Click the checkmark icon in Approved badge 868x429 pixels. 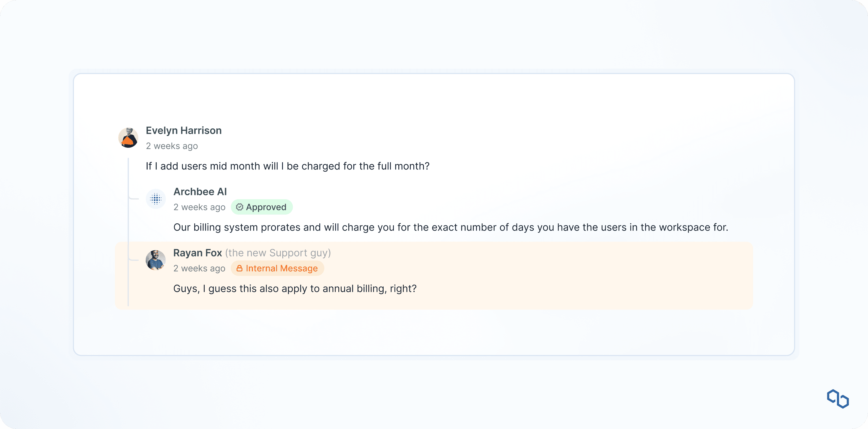240,207
